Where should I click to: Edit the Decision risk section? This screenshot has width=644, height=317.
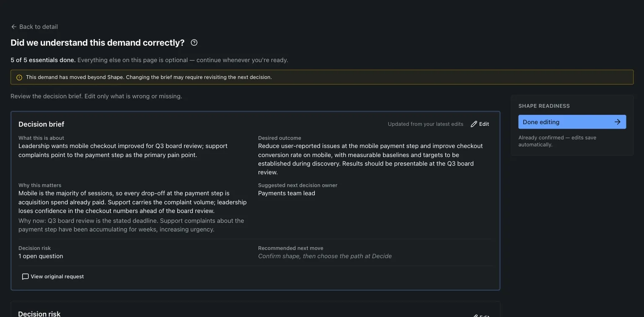480,316
